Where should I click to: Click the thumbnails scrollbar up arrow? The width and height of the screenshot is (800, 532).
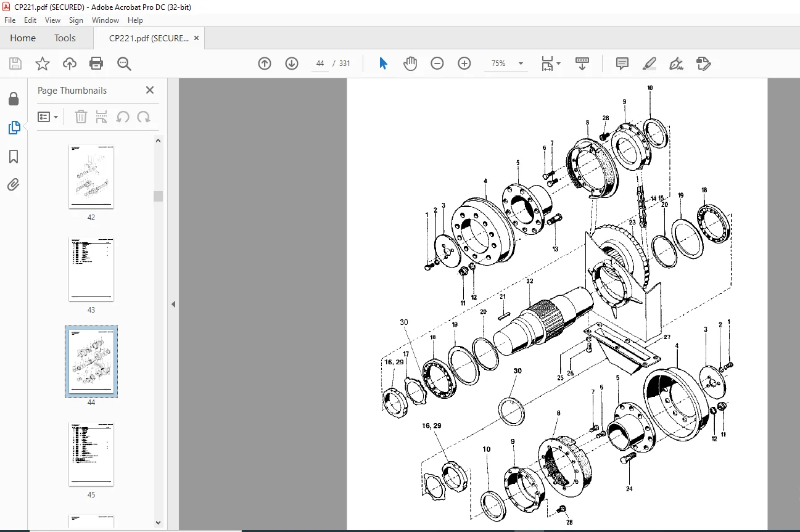point(159,141)
